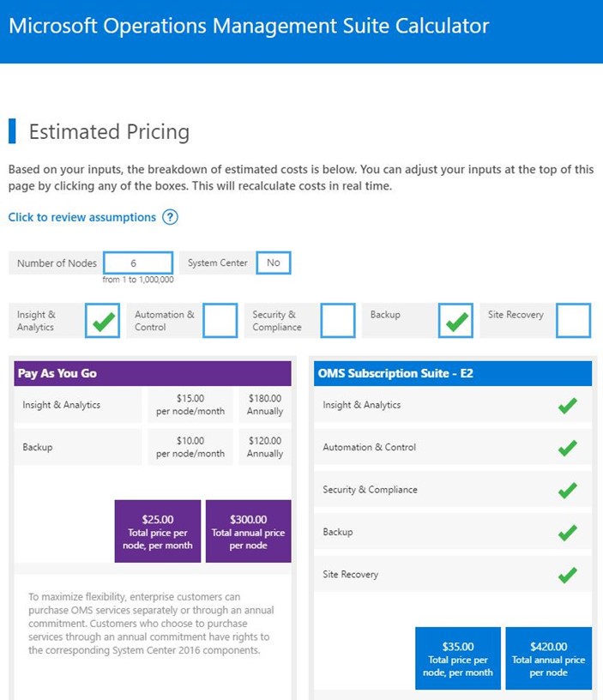603x700 pixels.
Task: Click the Number of Nodes input field
Action: coord(138,263)
